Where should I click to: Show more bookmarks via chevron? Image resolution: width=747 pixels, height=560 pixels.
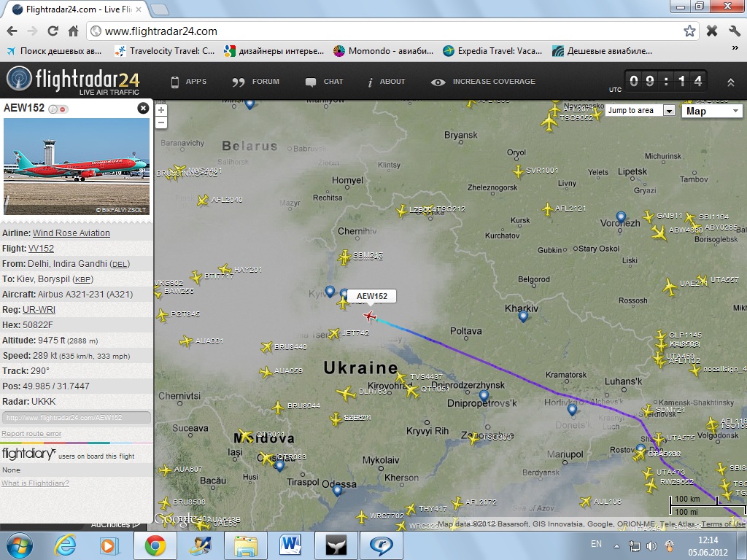point(734,47)
